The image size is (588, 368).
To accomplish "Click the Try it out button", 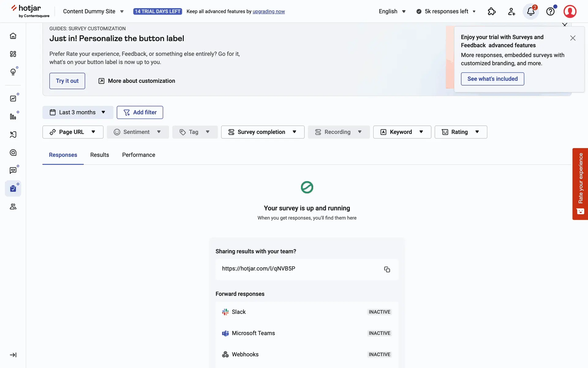I will [x=67, y=81].
